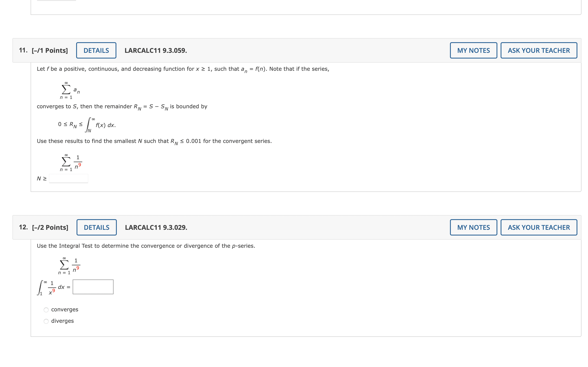Select the diverges radio option
Image resolution: width=588 pixels, height=367 pixels.
(46, 321)
